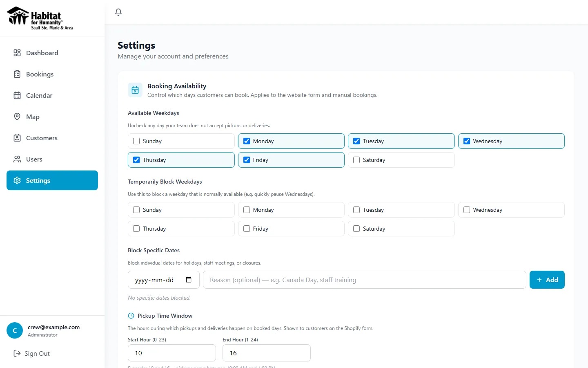Screen dimensions: 588x368
Task: Go to the Users page
Action: click(52, 159)
